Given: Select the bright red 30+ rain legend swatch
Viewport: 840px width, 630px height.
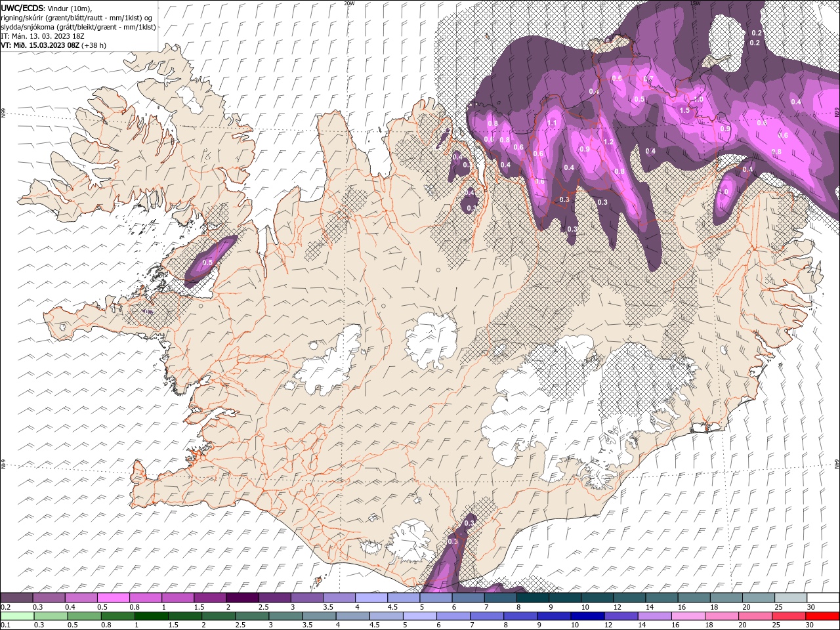Looking at the screenshot, I should [x=822, y=616].
